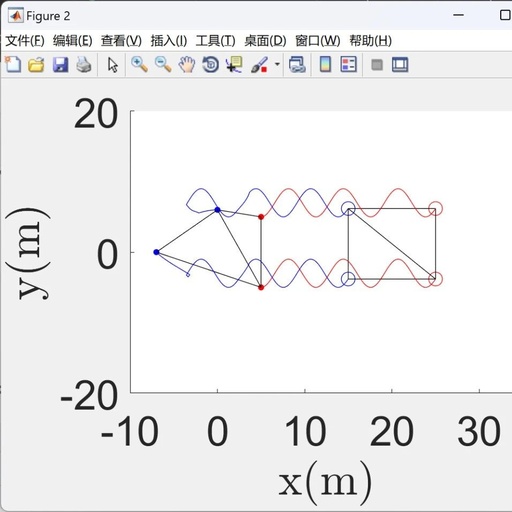Open the 编辑(E) menu

tap(73, 41)
